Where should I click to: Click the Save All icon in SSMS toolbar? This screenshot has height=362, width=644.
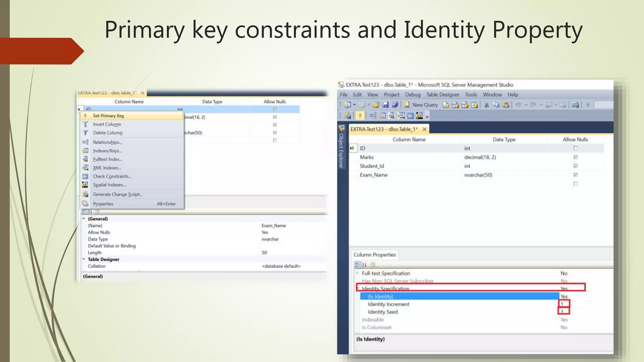pyautogui.click(x=395, y=105)
